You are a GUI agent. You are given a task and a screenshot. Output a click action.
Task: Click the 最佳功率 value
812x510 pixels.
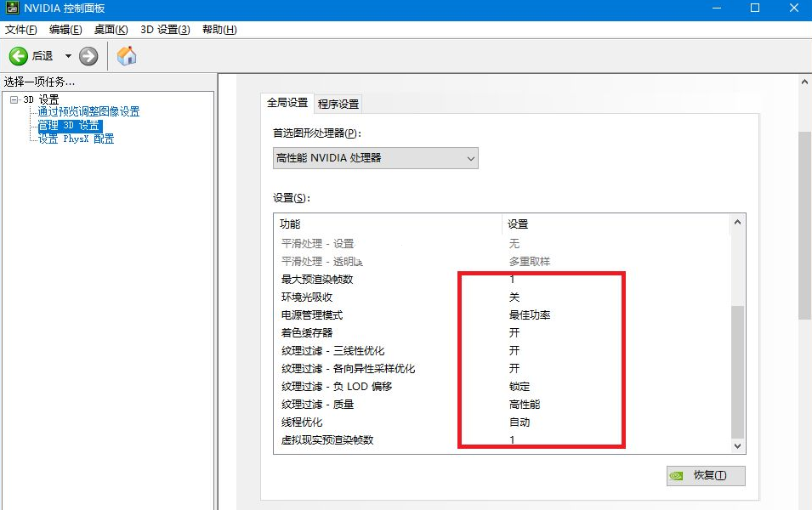pyautogui.click(x=529, y=314)
